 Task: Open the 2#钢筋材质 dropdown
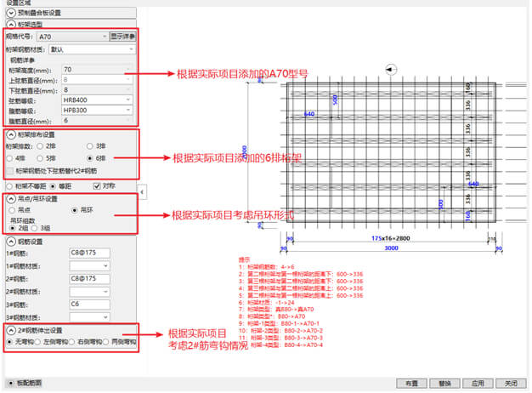click(x=89, y=292)
